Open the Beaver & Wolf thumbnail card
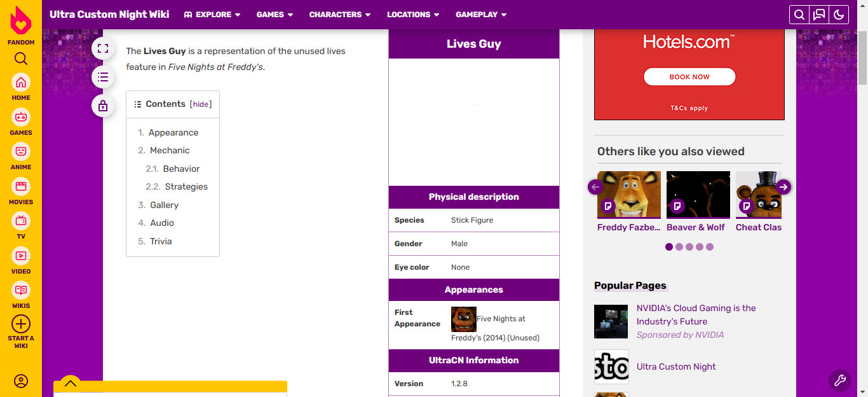Screen dimensions: 868x397 [x=698, y=202]
